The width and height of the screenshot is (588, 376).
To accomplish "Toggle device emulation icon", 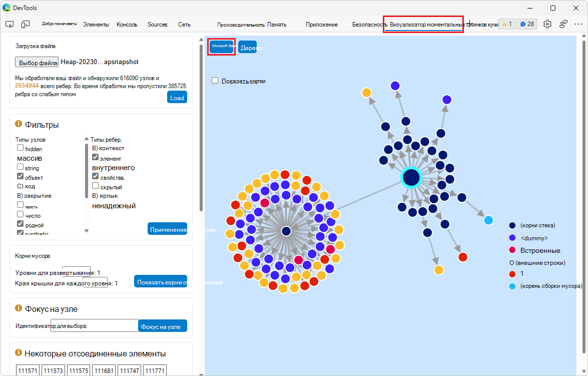I will (26, 25).
